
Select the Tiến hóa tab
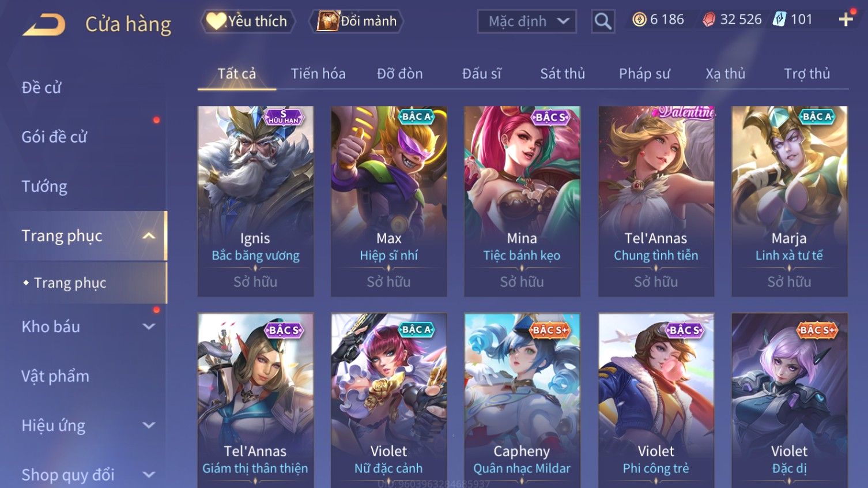(x=318, y=74)
